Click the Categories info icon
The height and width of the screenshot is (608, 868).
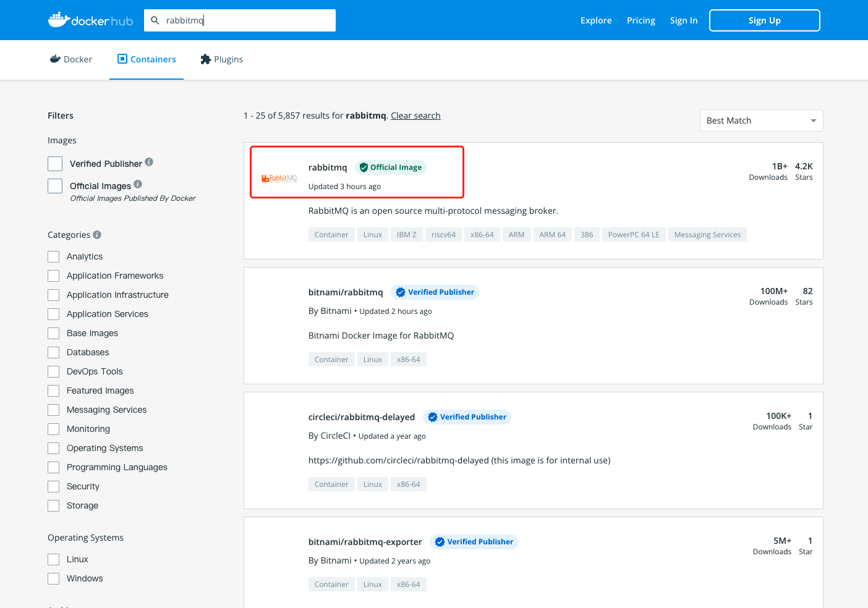pyautogui.click(x=97, y=235)
